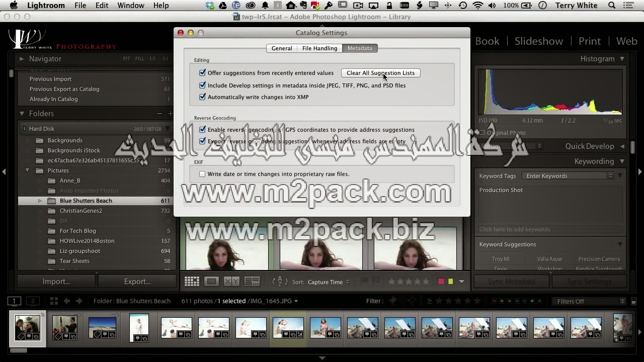Open Lightroom menu in menu bar
The image size is (644, 362).
46,6
